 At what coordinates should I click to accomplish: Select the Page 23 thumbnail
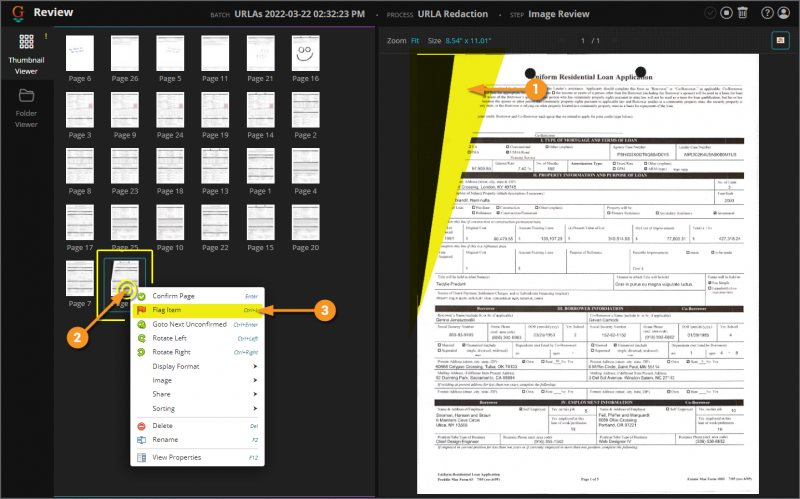(x=125, y=166)
